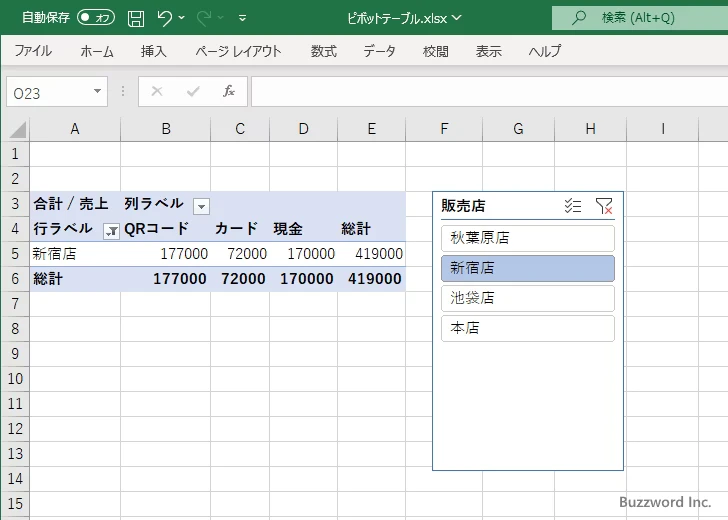Click the Save icon in title bar
The width and height of the screenshot is (728, 520).
point(136,18)
